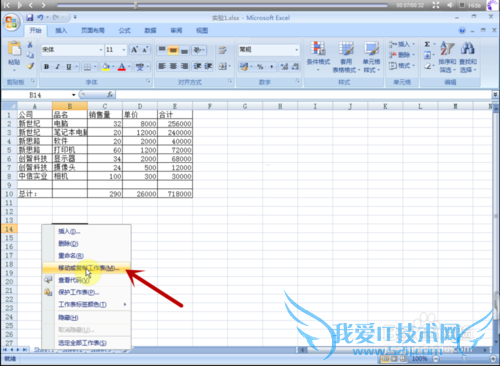This screenshot has width=500, height=366.
Task: Switch to the Page Layout tab
Action: pyautogui.click(x=93, y=31)
